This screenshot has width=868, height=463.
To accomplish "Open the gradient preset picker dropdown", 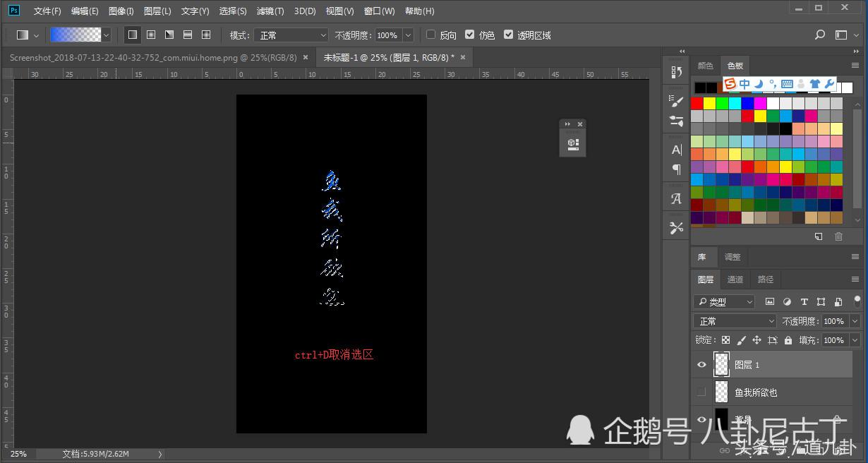I will [106, 34].
